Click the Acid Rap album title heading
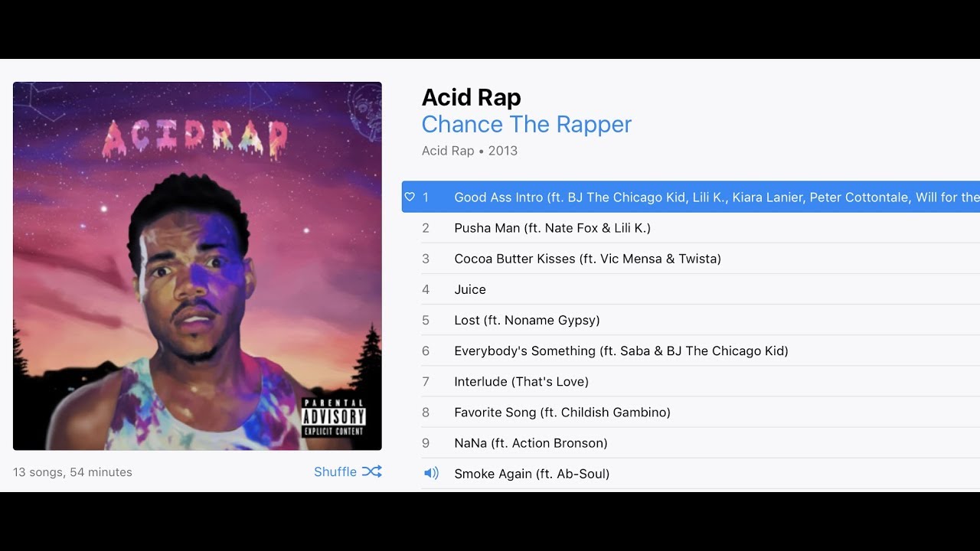 pos(472,97)
